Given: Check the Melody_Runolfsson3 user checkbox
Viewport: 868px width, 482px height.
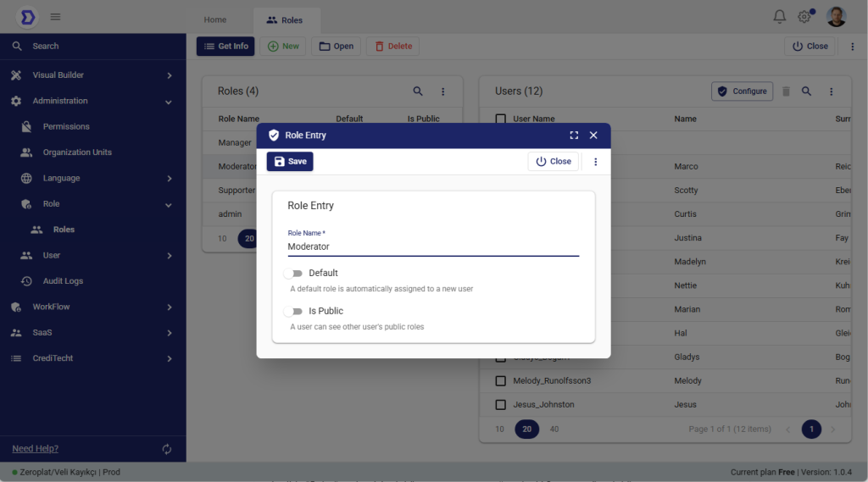Looking at the screenshot, I should click(x=501, y=381).
